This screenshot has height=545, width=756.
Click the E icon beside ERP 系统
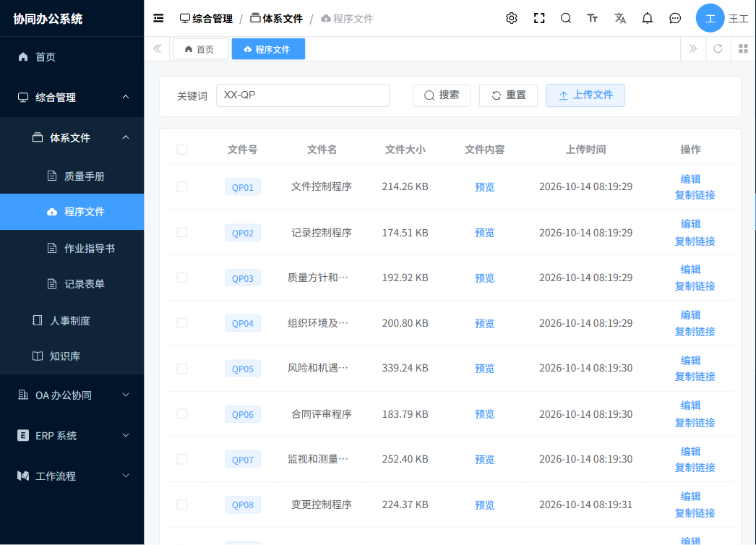tap(22, 435)
